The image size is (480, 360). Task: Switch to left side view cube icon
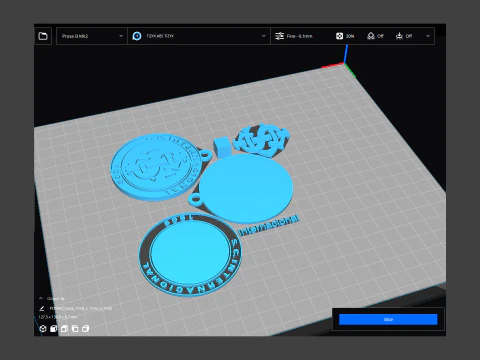tap(75, 329)
